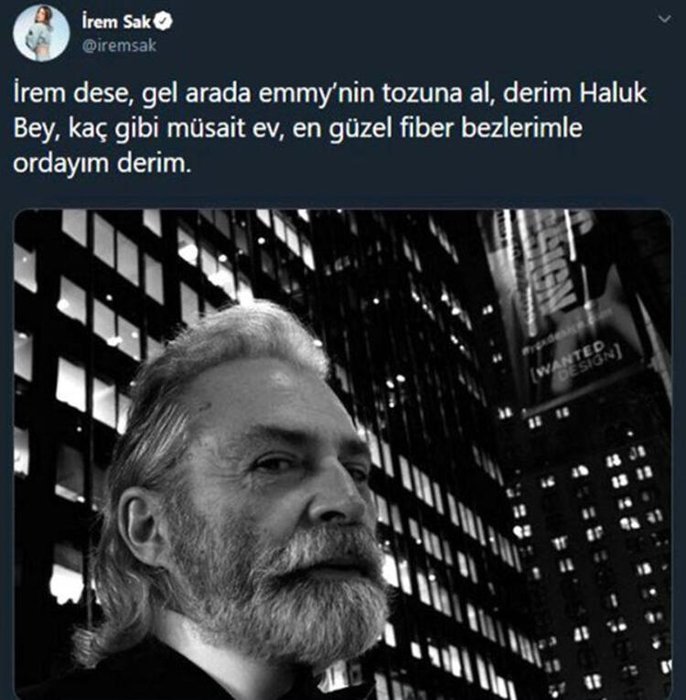The image size is (686, 700).
Task: Open İrem Sak's profile avatar
Action: [41, 33]
